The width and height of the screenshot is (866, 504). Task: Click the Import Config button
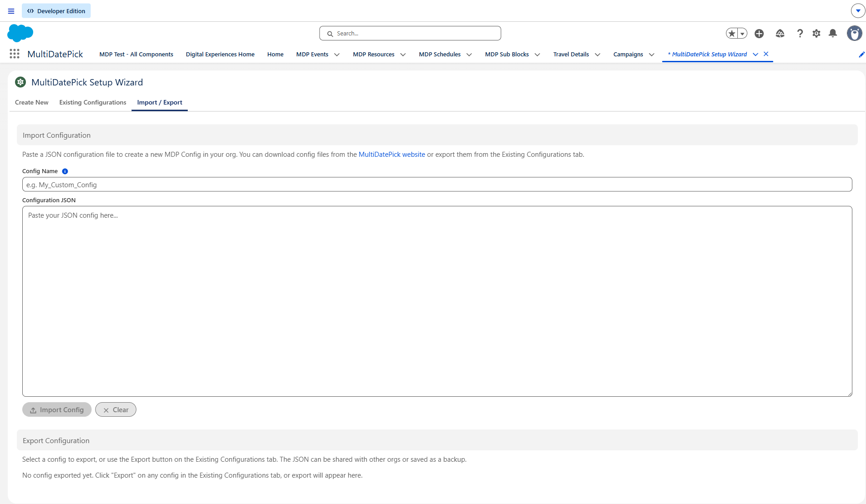coord(57,409)
